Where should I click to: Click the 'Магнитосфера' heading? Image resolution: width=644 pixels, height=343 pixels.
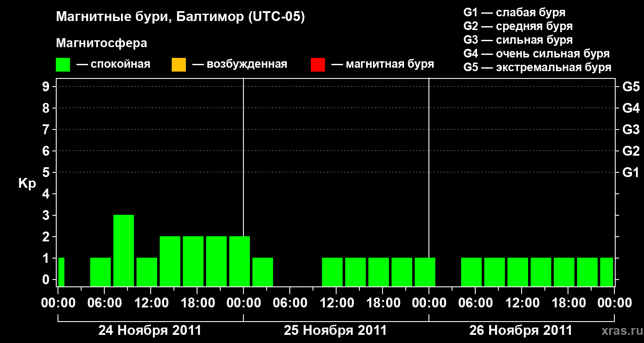(102, 43)
